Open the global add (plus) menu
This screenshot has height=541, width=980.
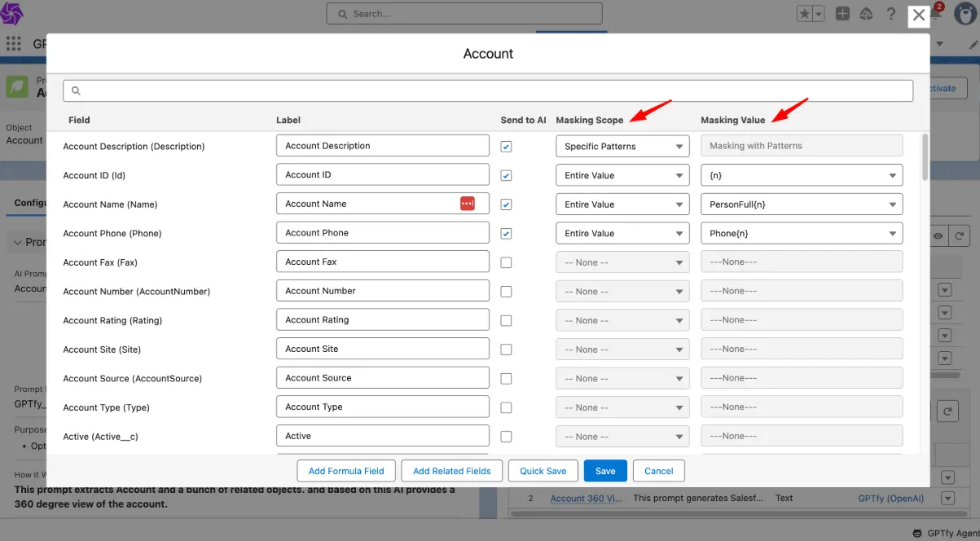(x=842, y=13)
